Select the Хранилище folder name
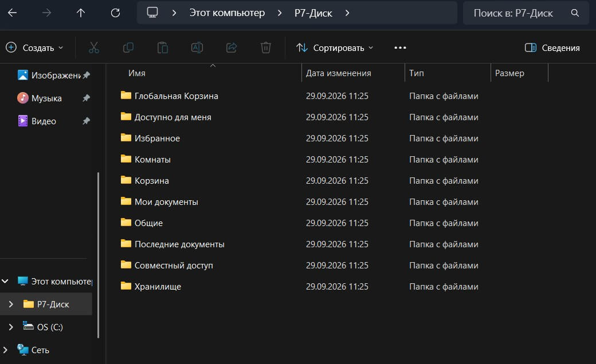Image resolution: width=596 pixels, height=364 pixels. click(x=158, y=287)
